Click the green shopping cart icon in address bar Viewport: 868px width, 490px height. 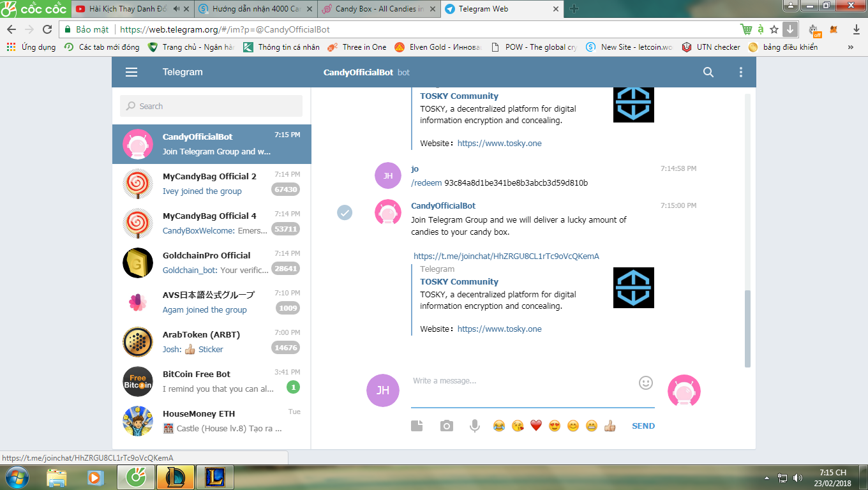[x=745, y=29]
